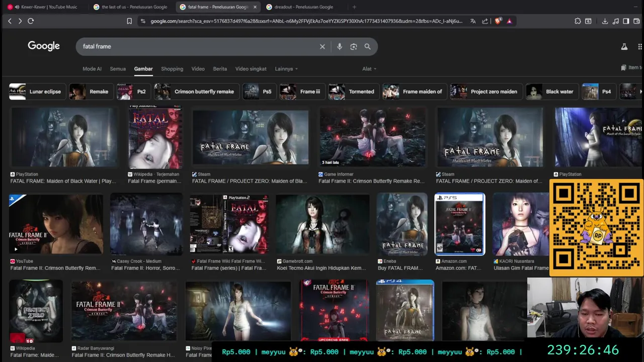Screen dimensions: 644x362
Task: Start voice search with the microphone icon
Action: [340, 47]
